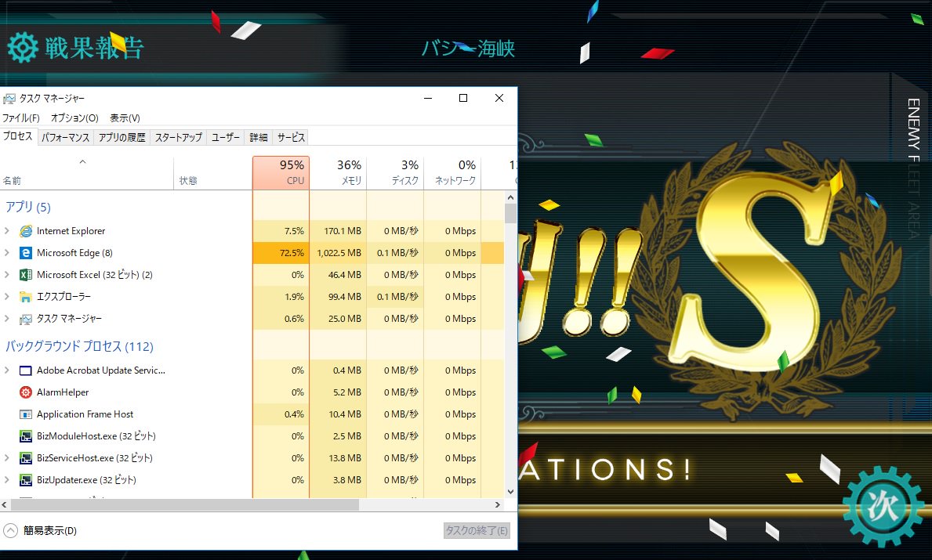Sort by the 状態 column header

212,173
